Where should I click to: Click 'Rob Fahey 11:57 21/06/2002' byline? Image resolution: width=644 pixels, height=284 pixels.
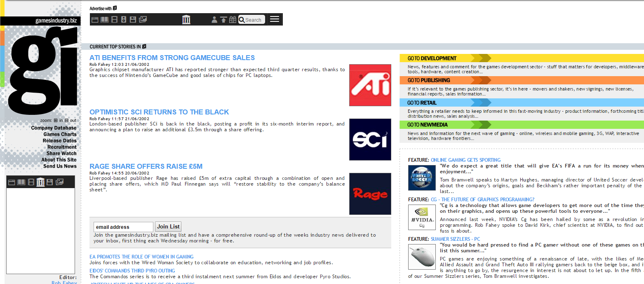(119, 119)
